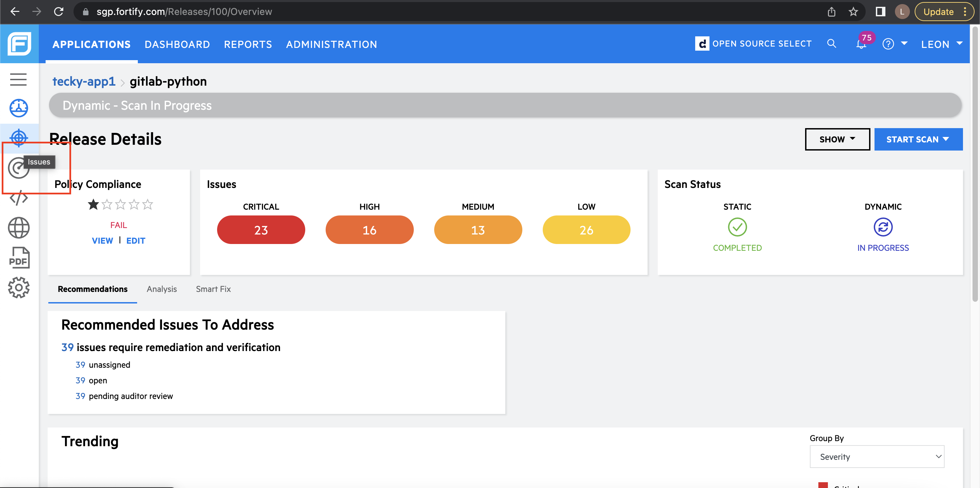Switch to the Analysis tab
This screenshot has width=980, height=488.
click(x=162, y=289)
